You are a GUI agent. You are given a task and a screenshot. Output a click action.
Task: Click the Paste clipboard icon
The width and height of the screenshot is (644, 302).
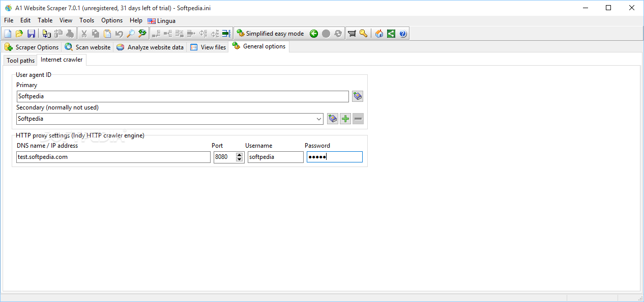pyautogui.click(x=107, y=34)
